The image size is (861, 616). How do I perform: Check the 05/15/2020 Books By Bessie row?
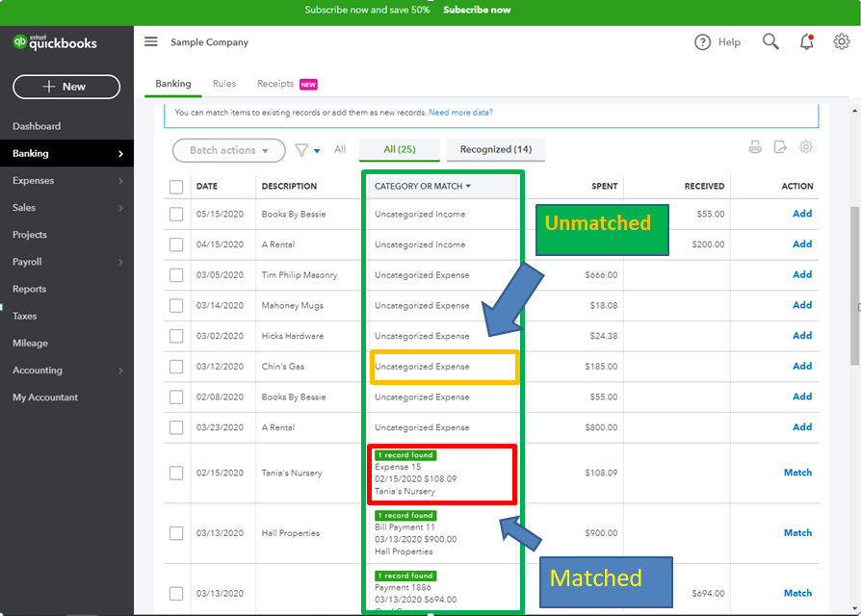click(176, 214)
